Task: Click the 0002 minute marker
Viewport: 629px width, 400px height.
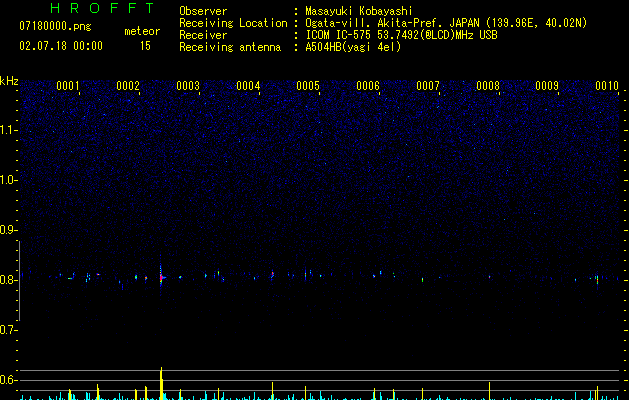Action: coord(128,86)
